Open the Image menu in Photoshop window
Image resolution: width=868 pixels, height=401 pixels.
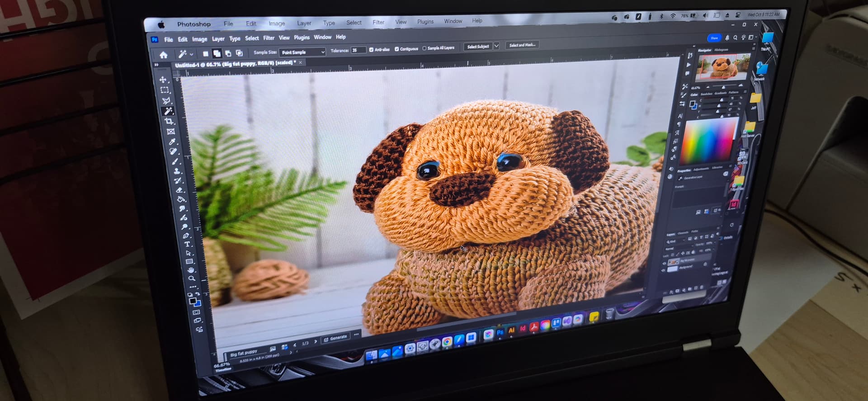[x=199, y=39]
